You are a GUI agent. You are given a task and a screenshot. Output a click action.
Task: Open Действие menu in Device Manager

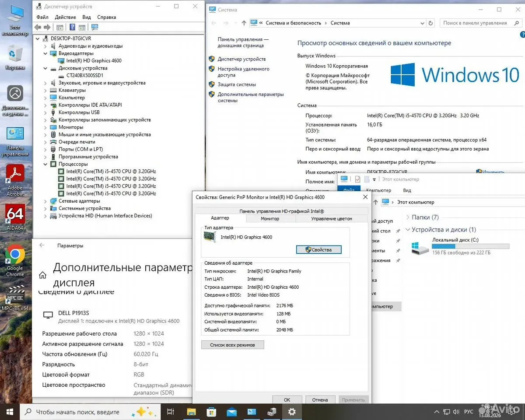click(x=66, y=17)
